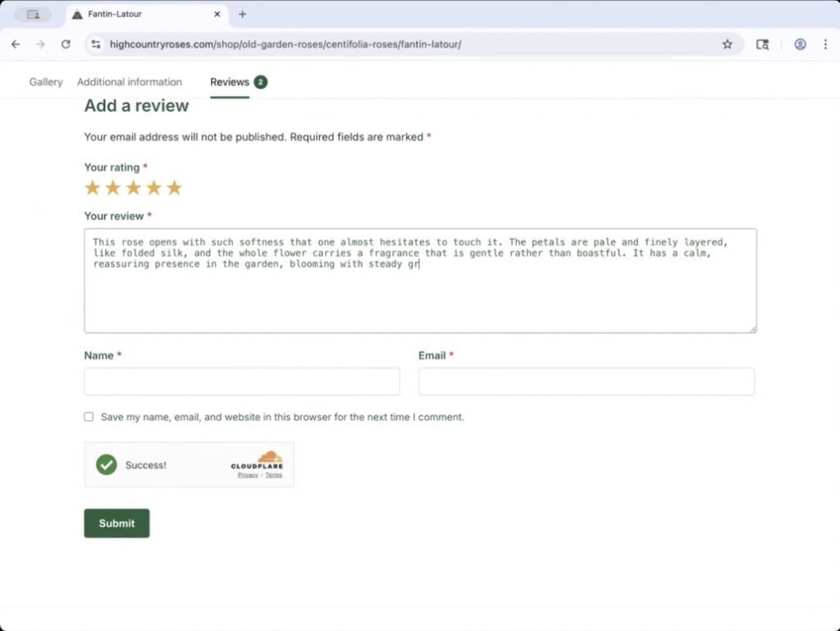Image resolution: width=840 pixels, height=631 pixels.
Task: Open Cloudflare Terms link
Action: (x=273, y=475)
